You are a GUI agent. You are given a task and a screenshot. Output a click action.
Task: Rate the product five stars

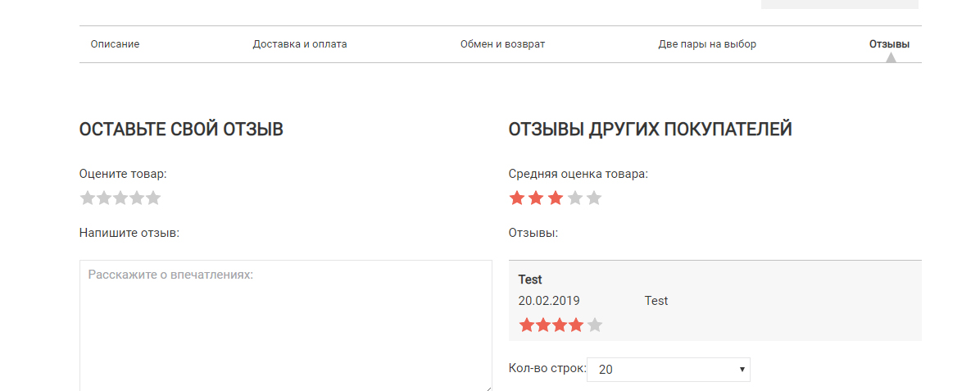coord(153,198)
